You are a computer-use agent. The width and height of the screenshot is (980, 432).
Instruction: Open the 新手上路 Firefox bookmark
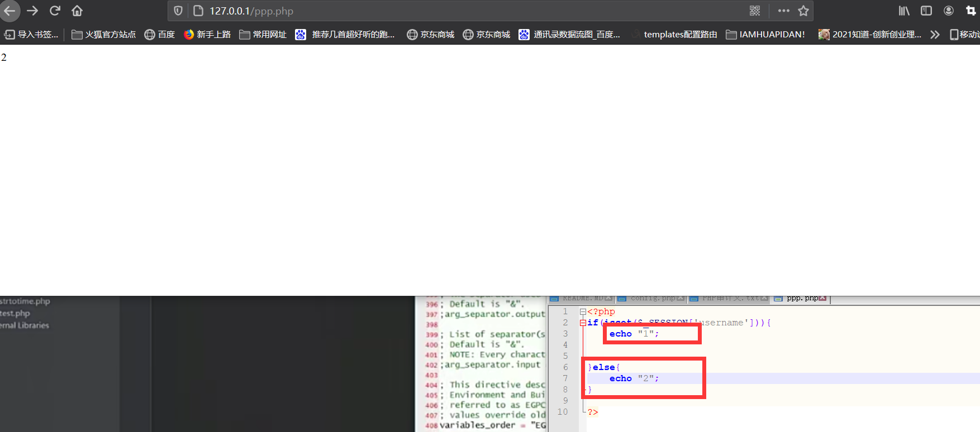click(x=207, y=35)
